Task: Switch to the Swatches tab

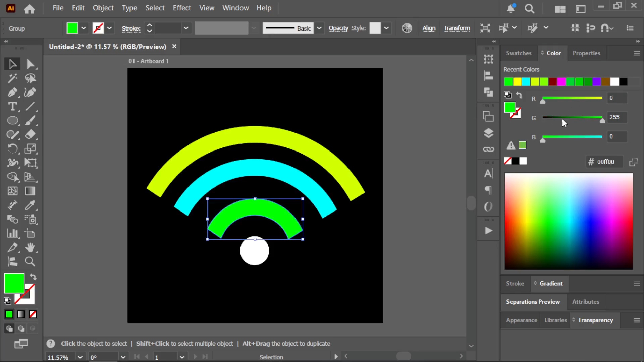Action: pyautogui.click(x=519, y=53)
